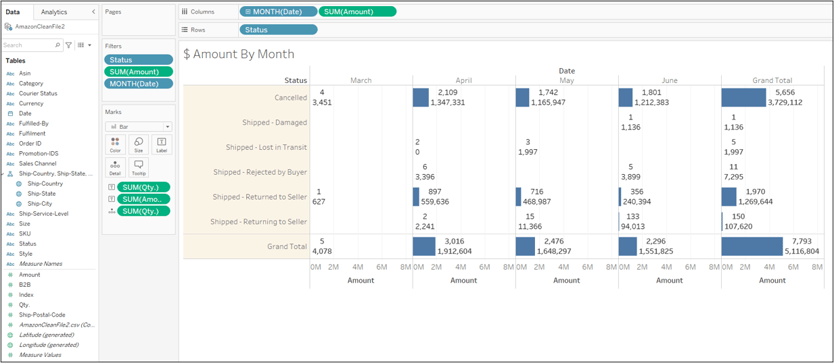This screenshot has height=363, width=834.
Task: Click calendar icon of Date field
Action: coord(10,113)
